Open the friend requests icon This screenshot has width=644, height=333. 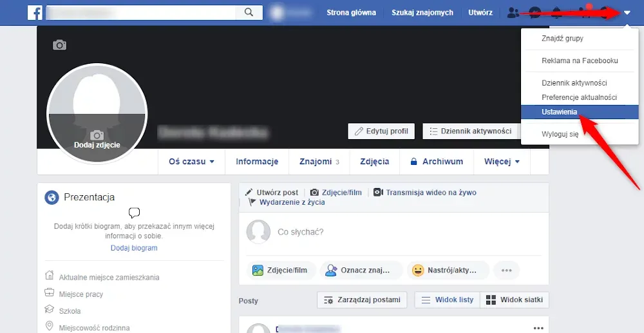pos(513,12)
